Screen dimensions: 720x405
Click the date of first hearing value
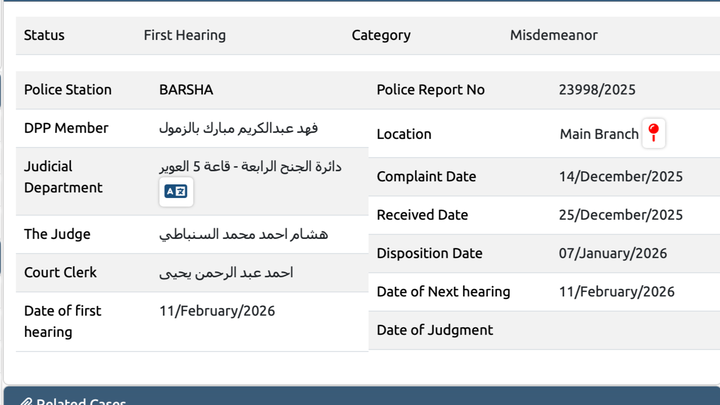tap(217, 311)
